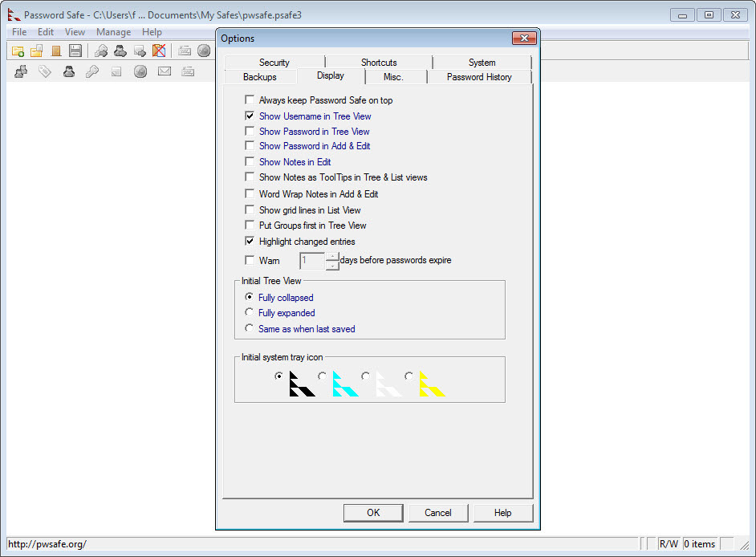Click the days before expire number field

[312, 260]
